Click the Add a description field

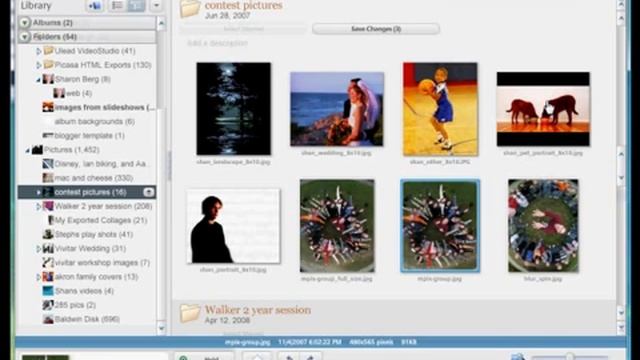tap(218, 43)
